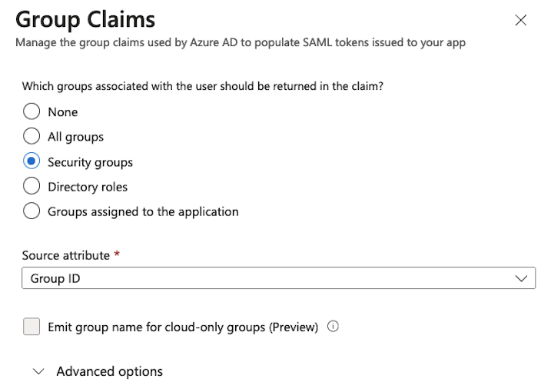Close the Group Claims panel
Image resolution: width=551 pixels, height=392 pixels.
pos(521,21)
